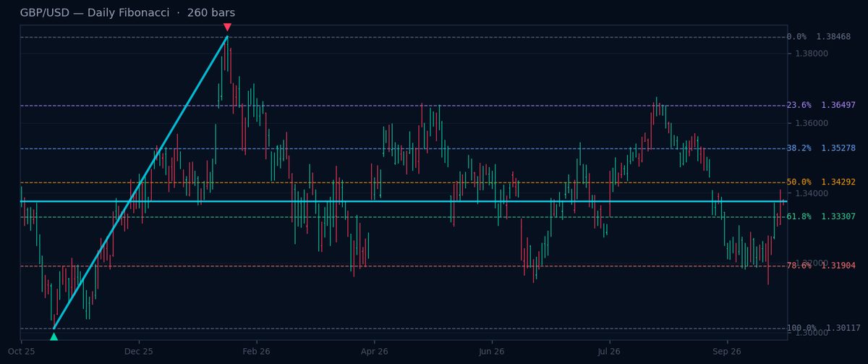Click the 23.6% 1.36497 Fibonacci label

pyautogui.click(x=821, y=106)
